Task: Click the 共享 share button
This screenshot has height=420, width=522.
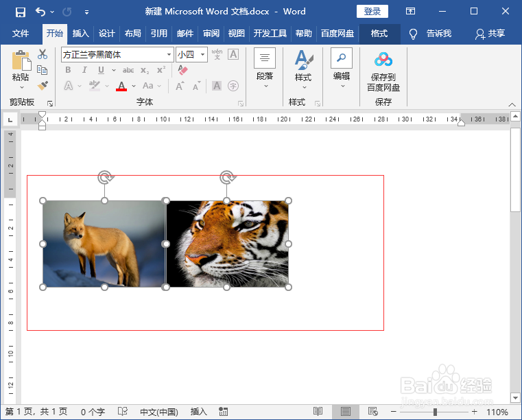Action: 490,34
